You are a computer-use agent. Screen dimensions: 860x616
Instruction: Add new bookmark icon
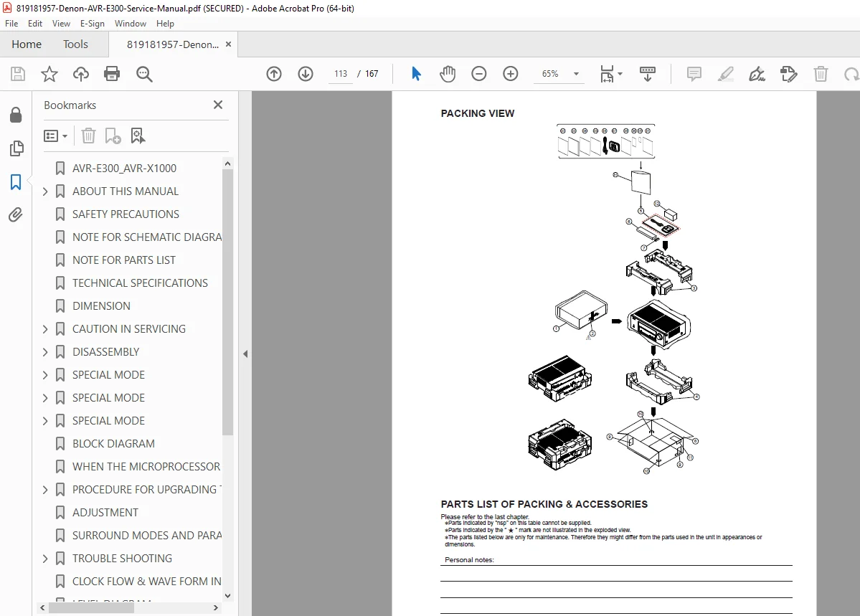[113, 136]
